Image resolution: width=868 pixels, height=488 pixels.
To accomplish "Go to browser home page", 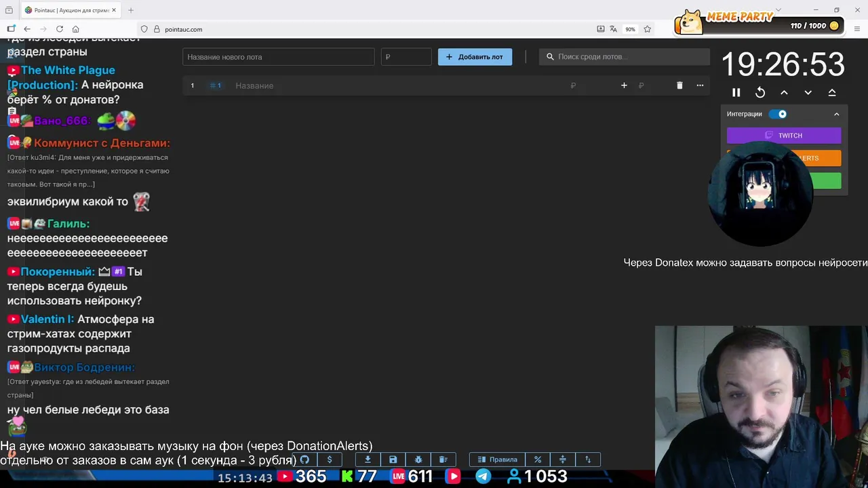I will 76,29.
